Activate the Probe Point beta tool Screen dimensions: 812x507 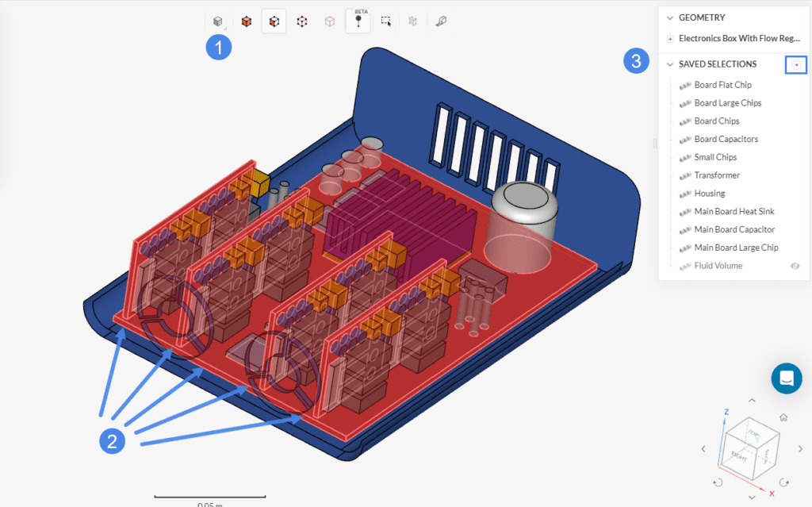pos(357,22)
